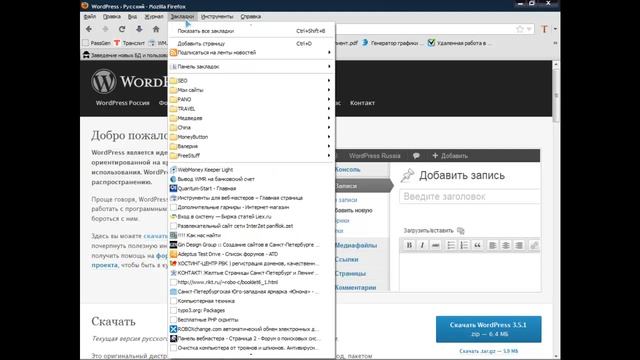Click the insert link editor icon
The width and height of the screenshot is (640, 360).
534,245
